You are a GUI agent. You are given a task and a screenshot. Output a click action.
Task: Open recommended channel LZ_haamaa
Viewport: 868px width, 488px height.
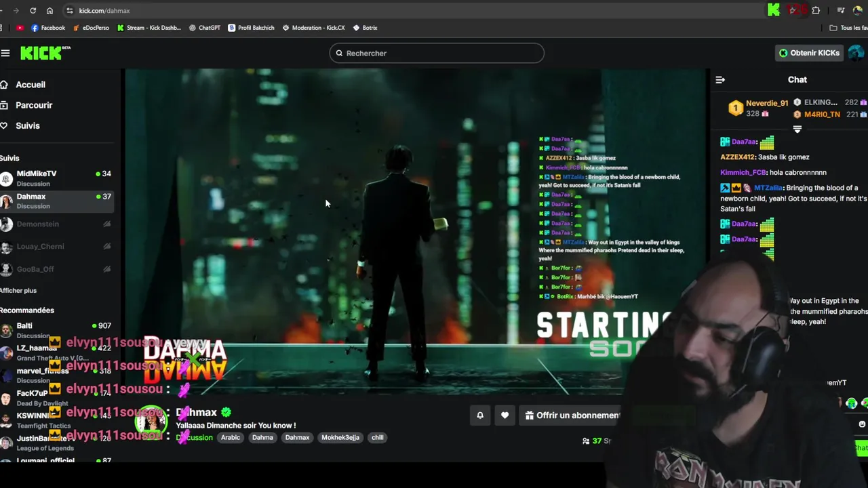coord(56,352)
